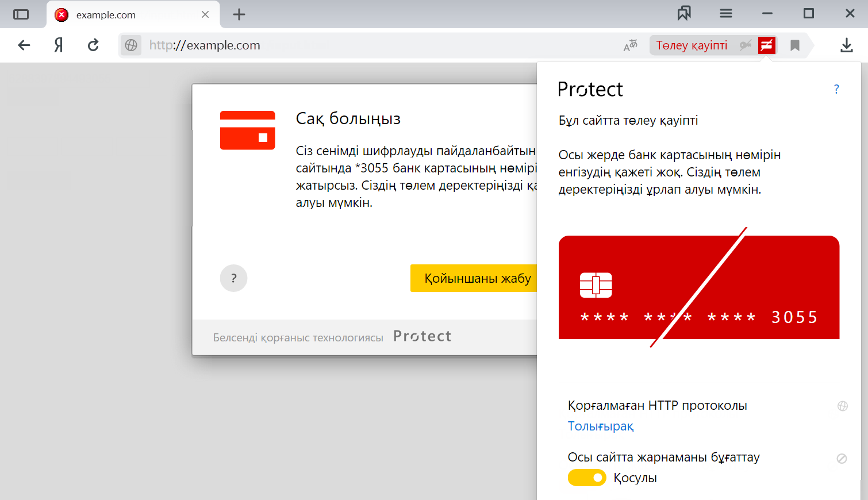Click 'Белсенді қорғаныс технологиясы' footer text
Image resolution: width=868 pixels, height=500 pixels.
coord(298,337)
